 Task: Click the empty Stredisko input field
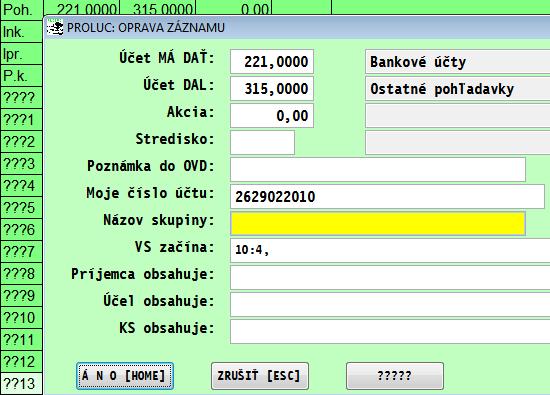click(x=262, y=142)
